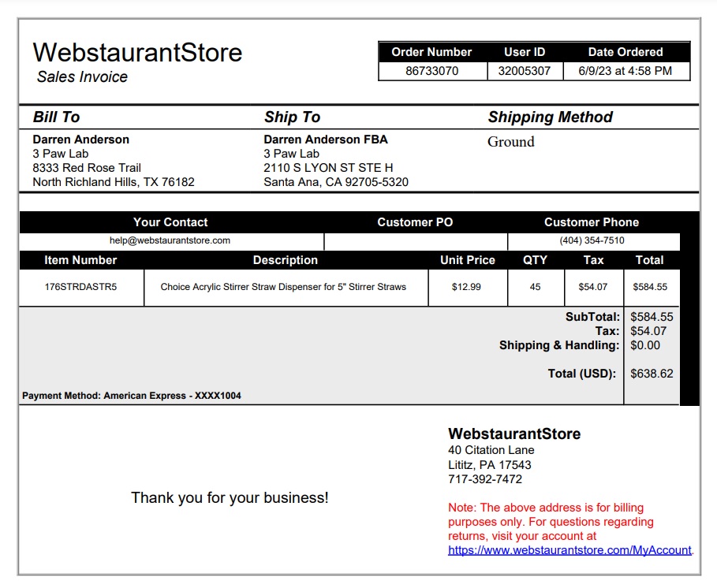Click Santa Ana, CA 92705-5320

point(336,182)
